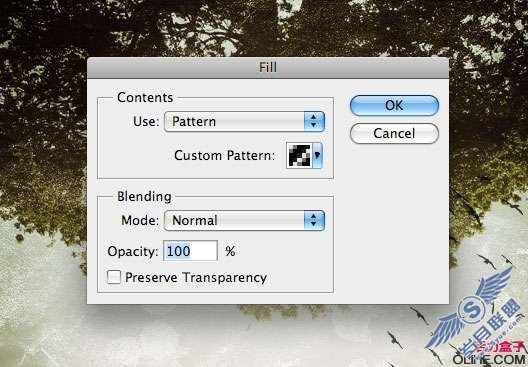Dismiss the Fill dialog with Cancel
Viewport: 528px width, 367px height.
tap(394, 133)
